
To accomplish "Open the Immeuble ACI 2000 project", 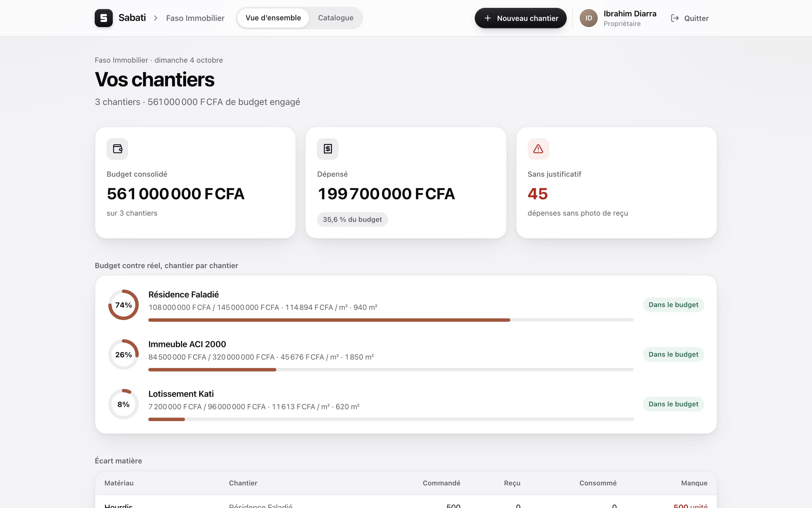I will point(187,344).
